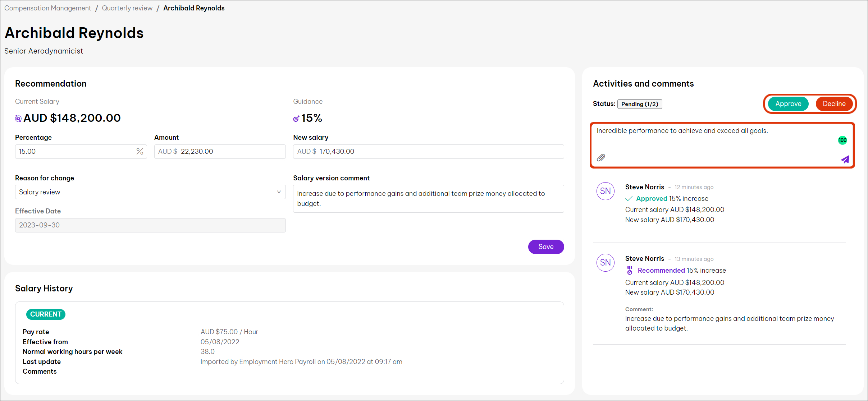The height and width of the screenshot is (401, 868).
Task: Go to the Compensation Management breadcrumb
Action: 47,8
